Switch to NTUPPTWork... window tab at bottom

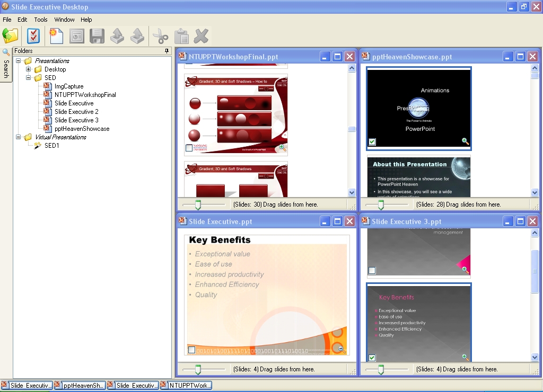186,386
